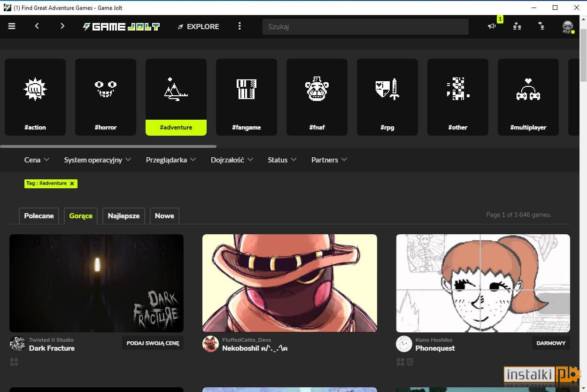The width and height of the screenshot is (587, 392).
Task: Expand the Cena price filter
Action: pos(37,160)
